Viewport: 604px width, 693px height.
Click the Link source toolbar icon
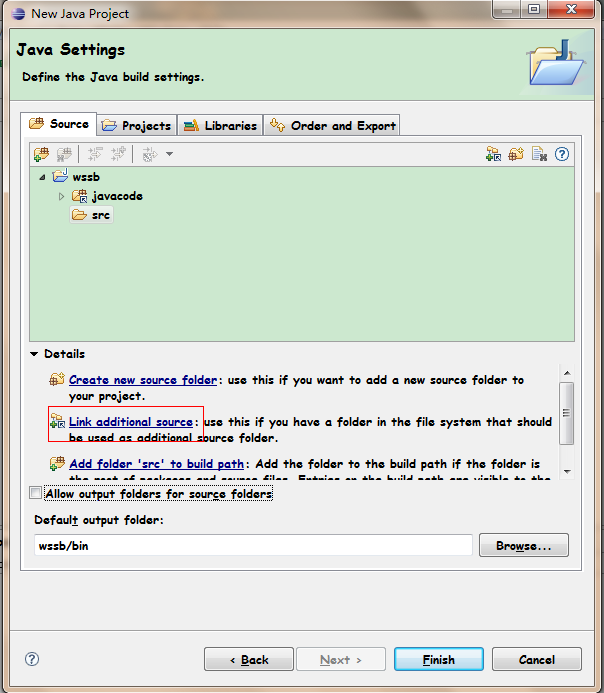(494, 154)
